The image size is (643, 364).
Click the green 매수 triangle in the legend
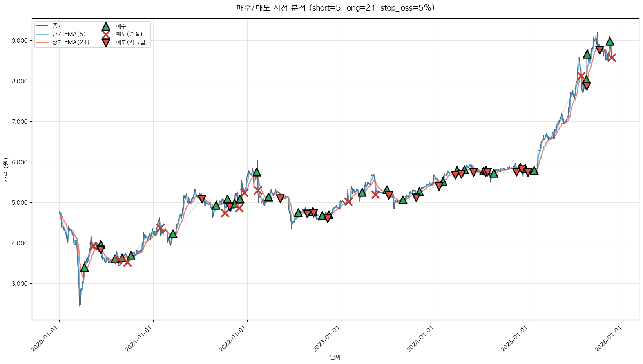106,26
